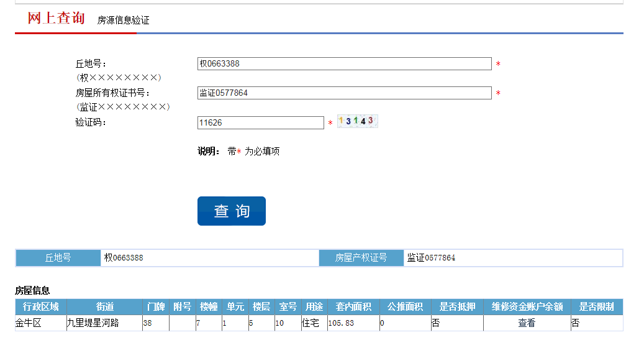The image size is (644, 340).
Task: Open the 查看 link for maintenance fund balance
Action: 527,323
